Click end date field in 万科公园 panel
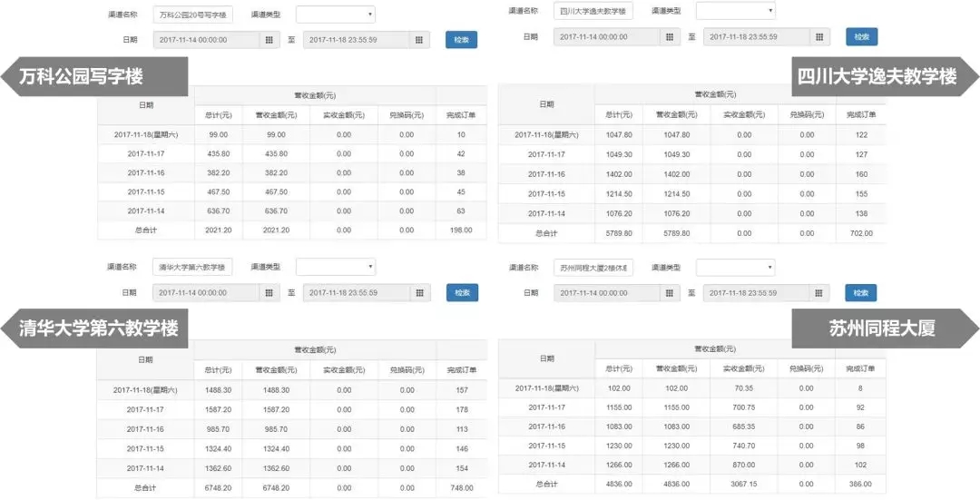This screenshot has width=980, height=500. pyautogui.click(x=357, y=40)
